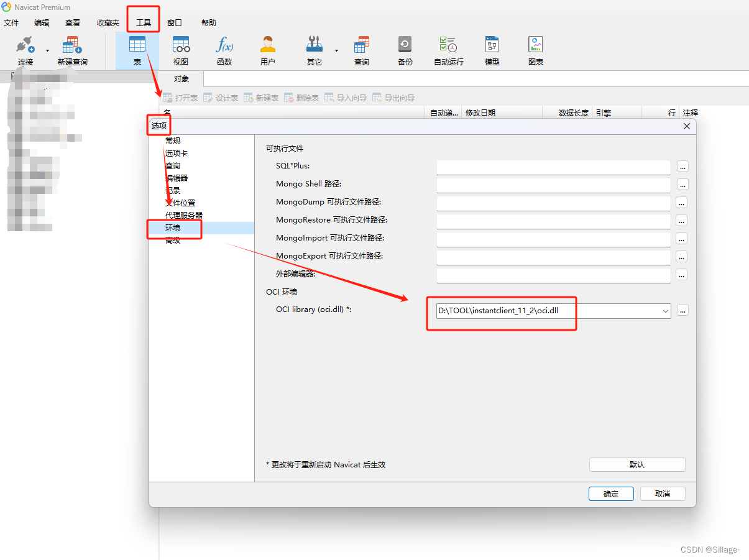Click the 取消 (Cancel) button
Screen dimensions: 749x560
663,493
